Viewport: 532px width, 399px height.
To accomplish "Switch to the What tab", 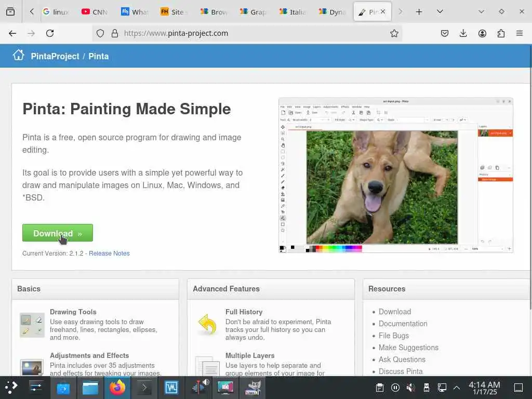I will click(x=135, y=12).
